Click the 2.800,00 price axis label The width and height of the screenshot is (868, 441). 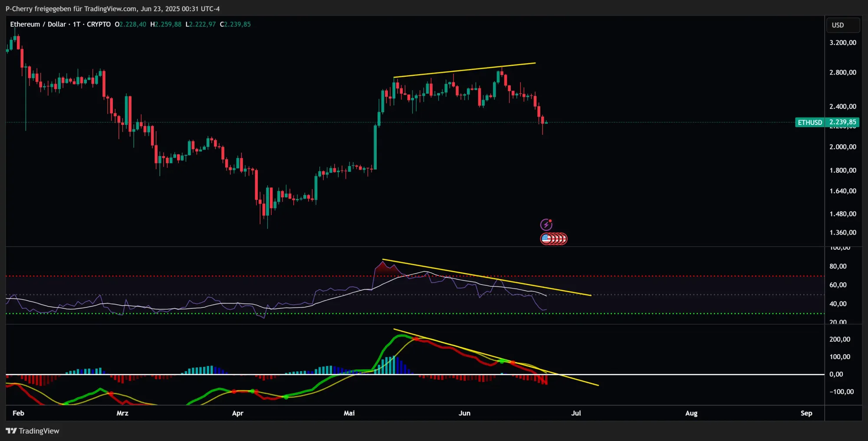[x=843, y=72]
